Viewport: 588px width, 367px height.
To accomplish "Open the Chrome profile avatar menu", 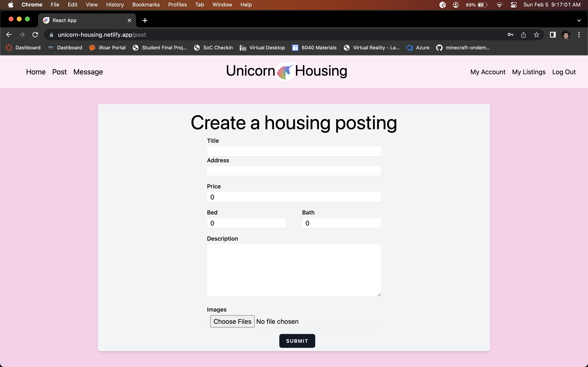I will 566,35.
